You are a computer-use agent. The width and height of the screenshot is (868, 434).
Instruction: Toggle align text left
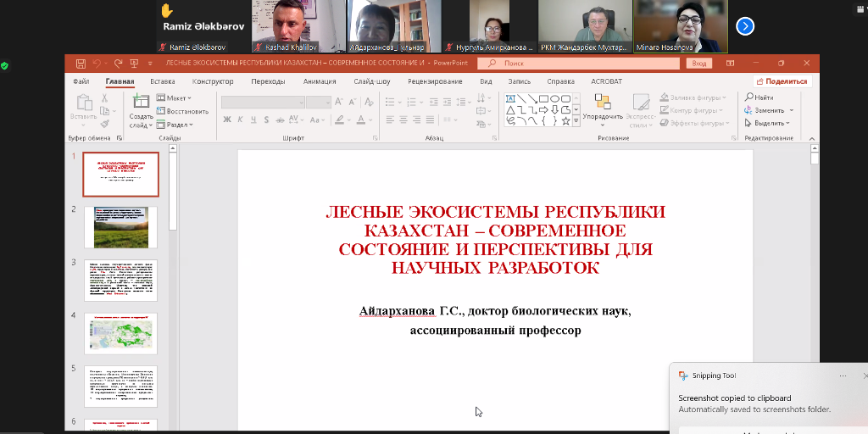click(x=390, y=120)
